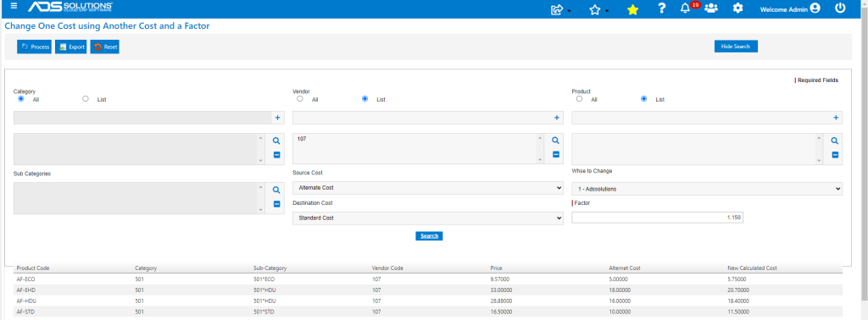Viewport: 868px width, 320px height.
Task: Click the Category search magnifier icon
Action: tap(276, 141)
